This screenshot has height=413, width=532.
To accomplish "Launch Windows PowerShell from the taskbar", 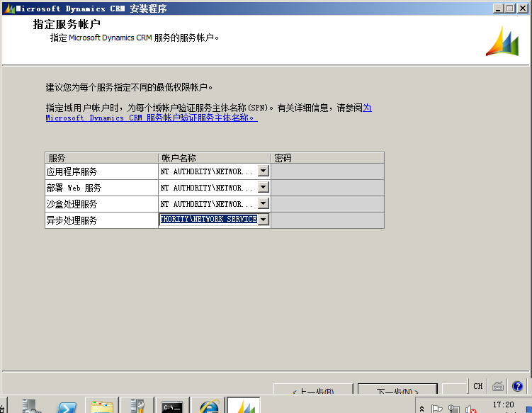I will 67,405.
